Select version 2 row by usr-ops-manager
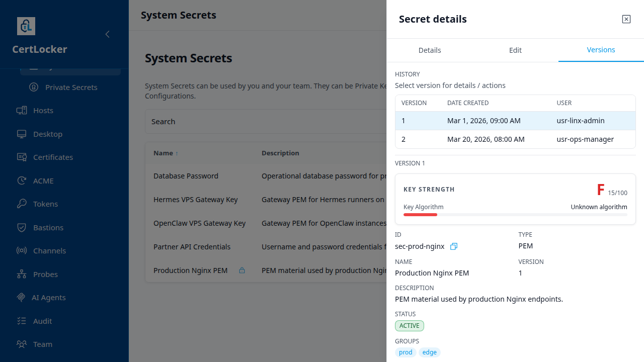 pyautogui.click(x=515, y=139)
